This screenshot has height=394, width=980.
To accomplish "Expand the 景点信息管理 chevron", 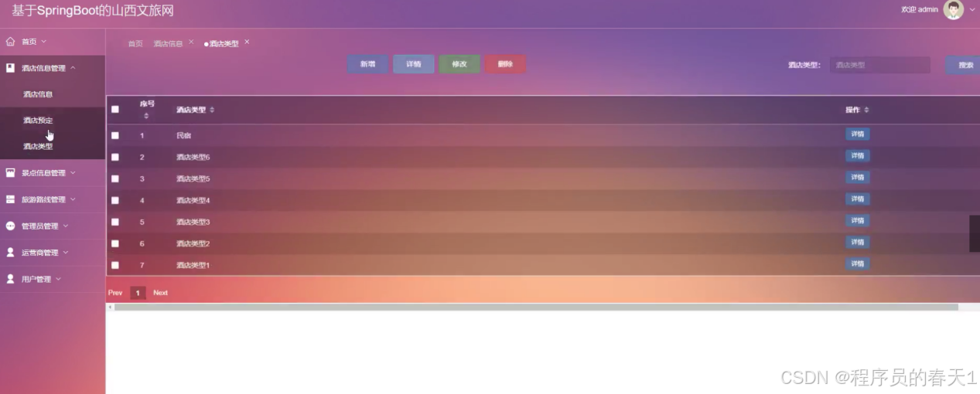I will pyautogui.click(x=73, y=173).
